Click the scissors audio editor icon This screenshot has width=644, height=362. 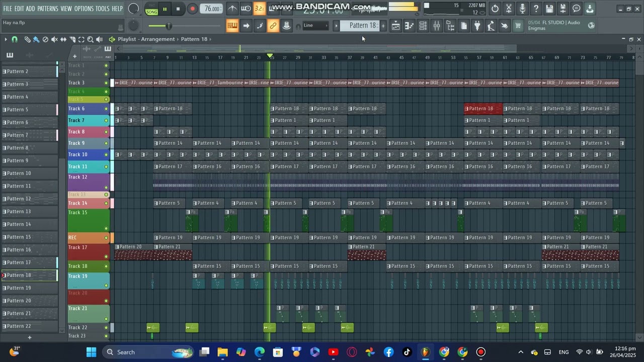(509, 9)
